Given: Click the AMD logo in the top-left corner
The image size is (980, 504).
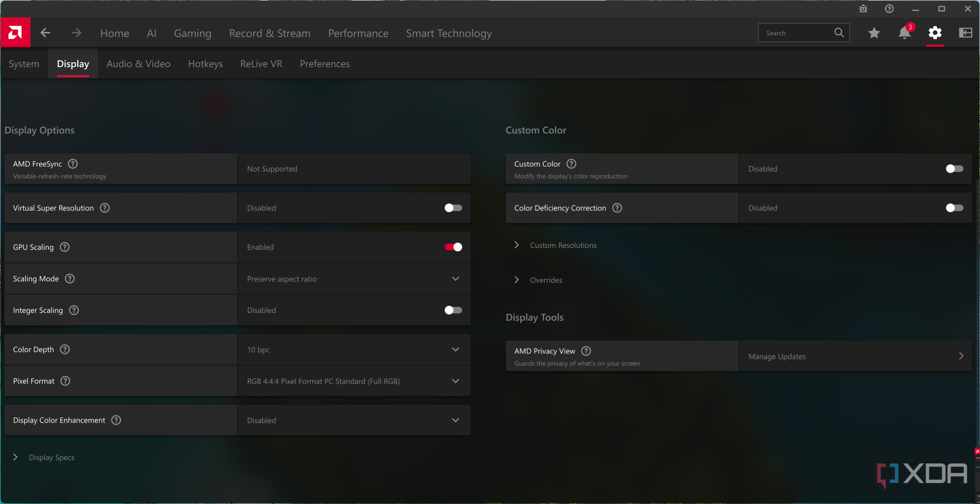Looking at the screenshot, I should tap(16, 32).
